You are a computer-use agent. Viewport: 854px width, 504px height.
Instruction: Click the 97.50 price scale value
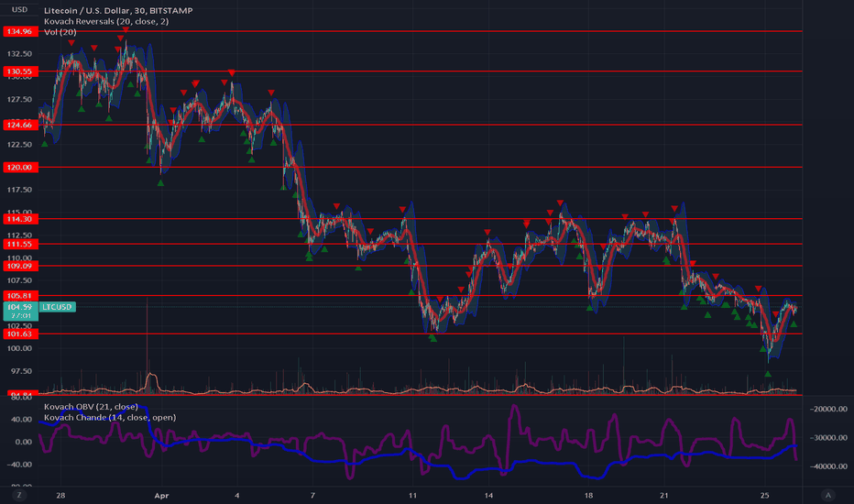pyautogui.click(x=21, y=371)
